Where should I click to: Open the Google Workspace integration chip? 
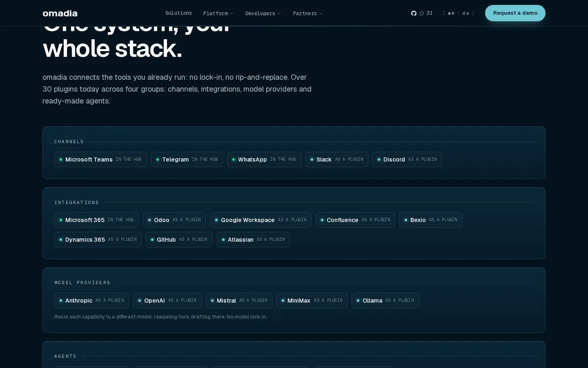tap(261, 220)
